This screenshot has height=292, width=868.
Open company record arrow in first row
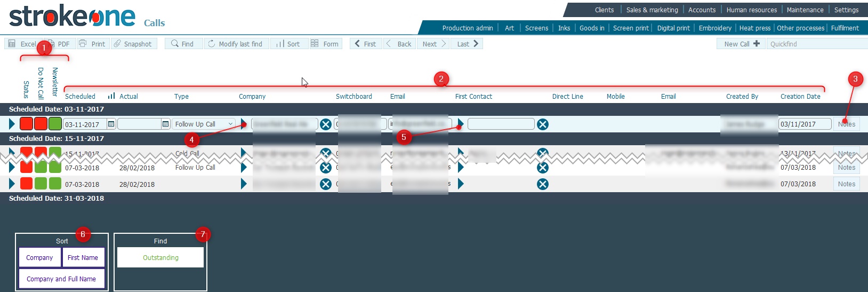(x=244, y=124)
